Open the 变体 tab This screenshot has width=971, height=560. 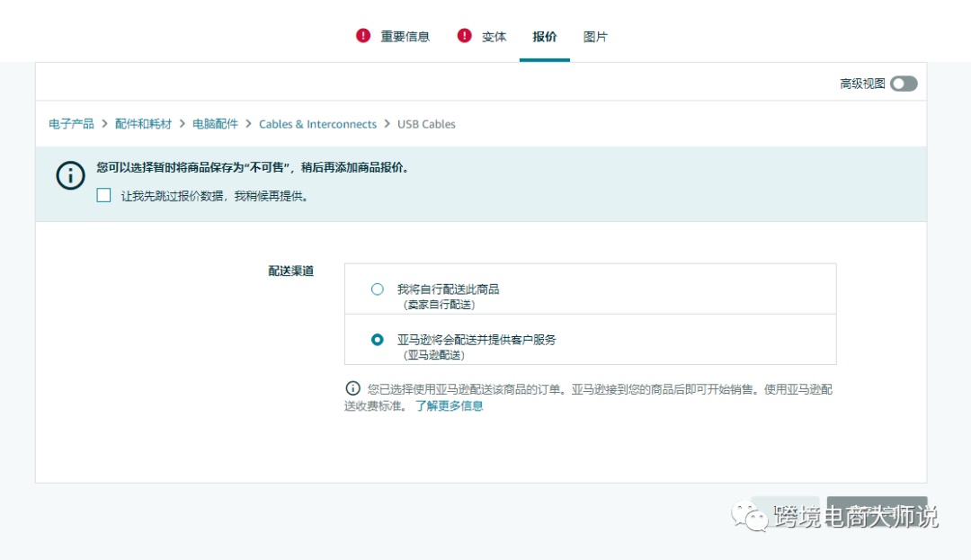click(494, 36)
